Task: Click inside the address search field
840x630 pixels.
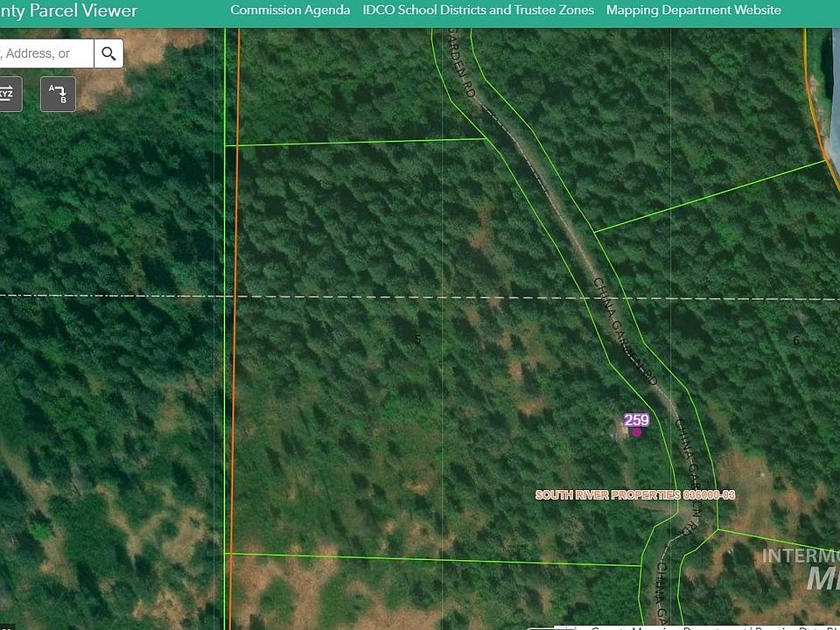Action: click(x=44, y=53)
